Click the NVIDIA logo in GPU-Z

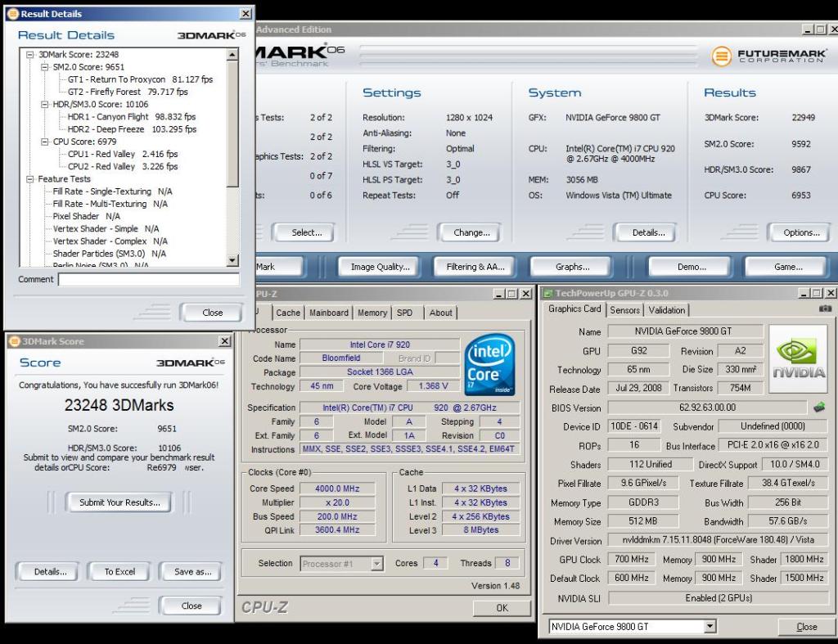[799, 358]
